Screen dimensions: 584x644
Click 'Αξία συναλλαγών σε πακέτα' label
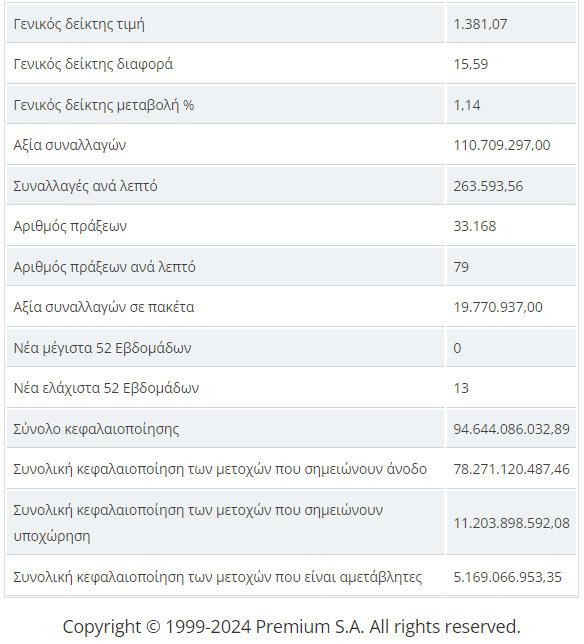(103, 307)
